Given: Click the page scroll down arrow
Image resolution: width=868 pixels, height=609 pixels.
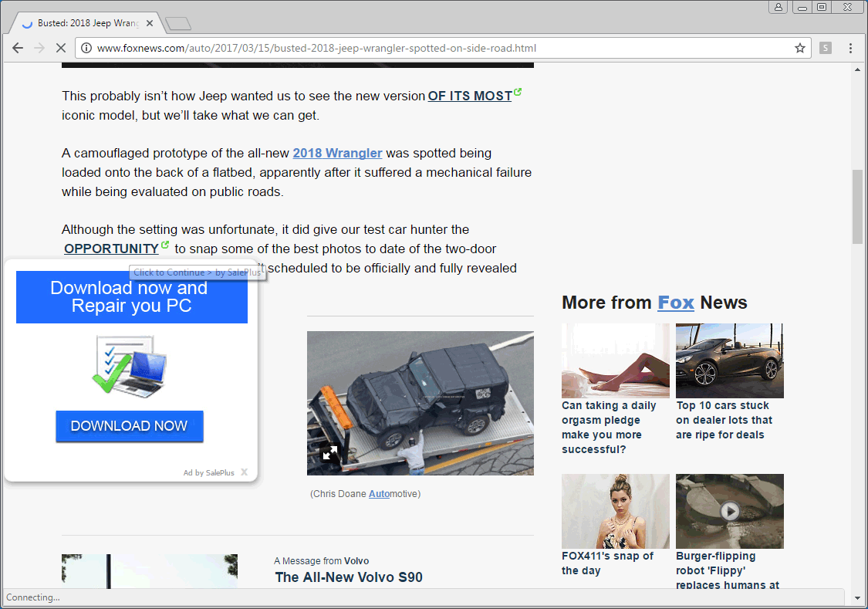Looking at the screenshot, I should [857, 598].
